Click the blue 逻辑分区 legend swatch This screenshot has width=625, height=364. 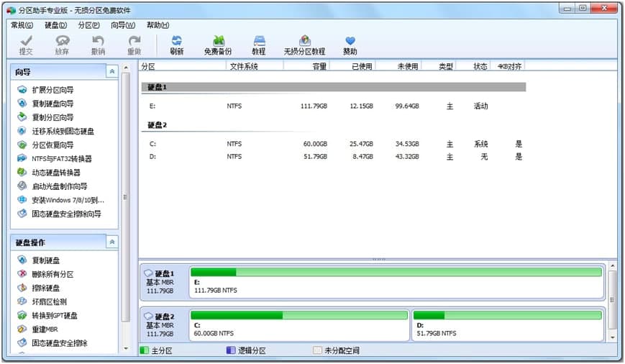231,350
